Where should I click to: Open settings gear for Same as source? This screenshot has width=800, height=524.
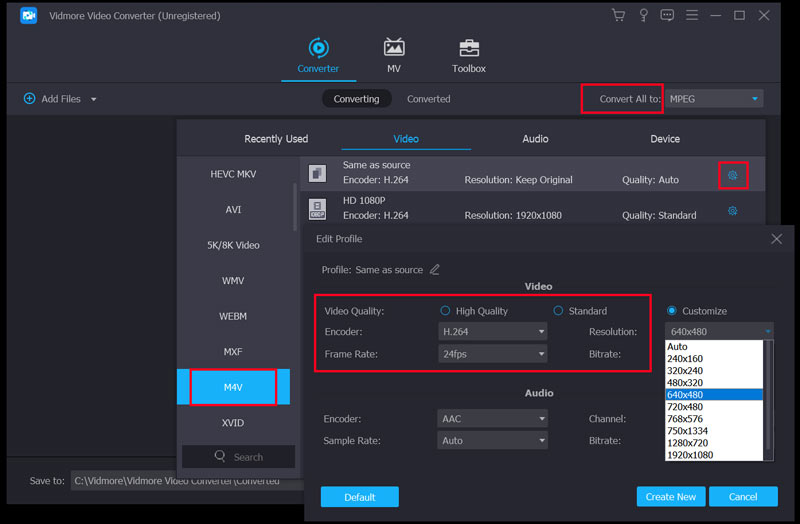point(732,175)
